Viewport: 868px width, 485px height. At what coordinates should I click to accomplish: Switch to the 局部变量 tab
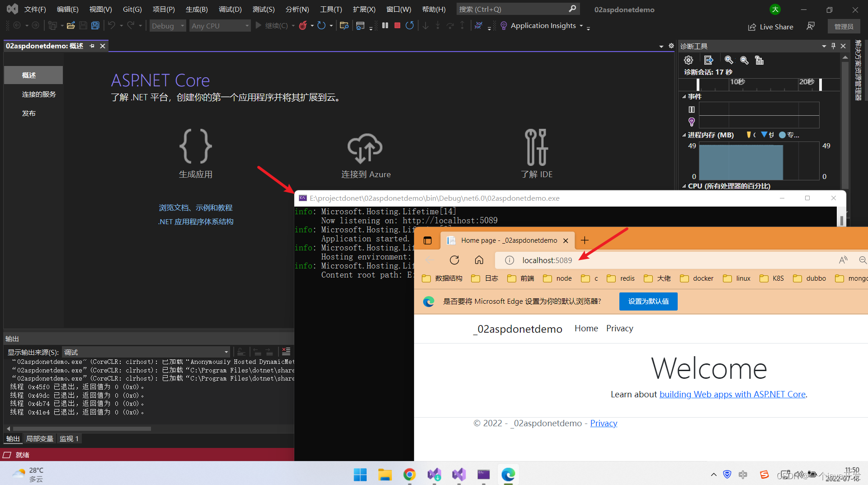[x=40, y=438]
